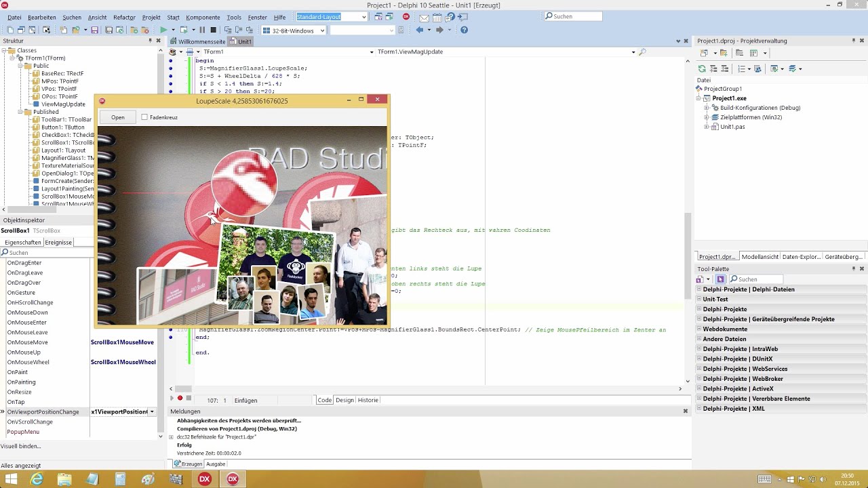Toggle the Fadenkreuz checkbox

[x=144, y=117]
